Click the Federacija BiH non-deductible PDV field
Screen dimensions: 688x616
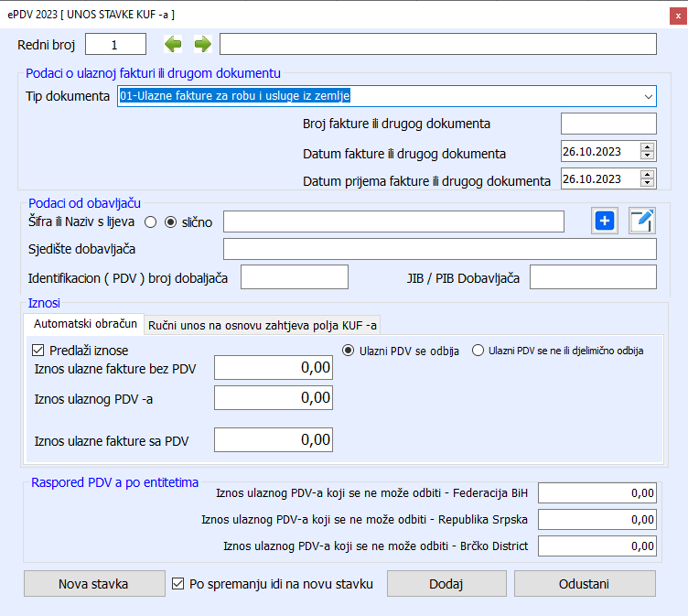pyautogui.click(x=597, y=492)
